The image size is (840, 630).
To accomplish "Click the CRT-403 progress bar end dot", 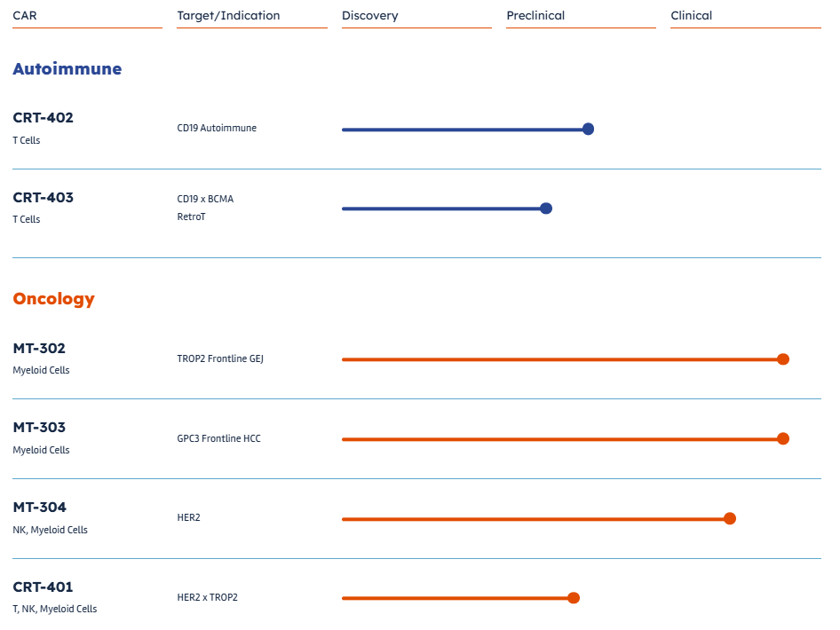I will (x=546, y=209).
